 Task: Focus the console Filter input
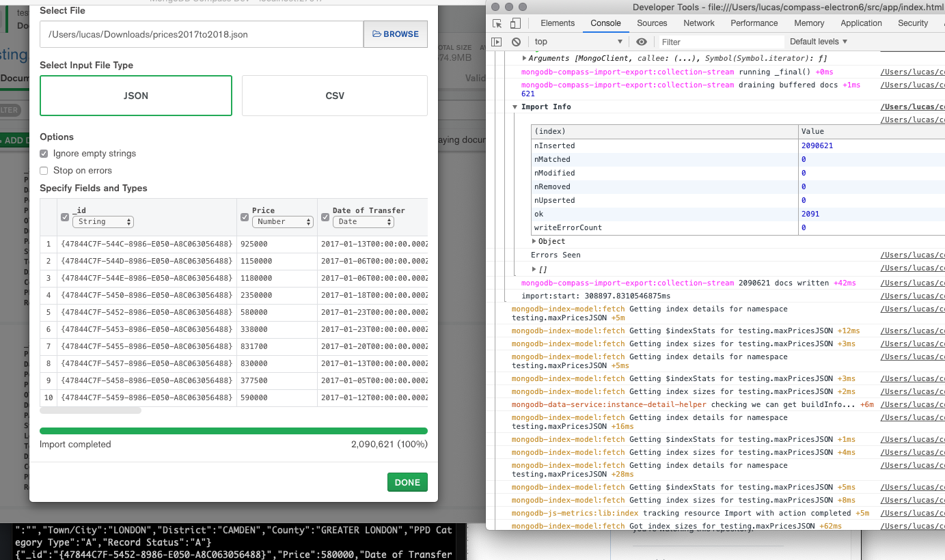720,42
